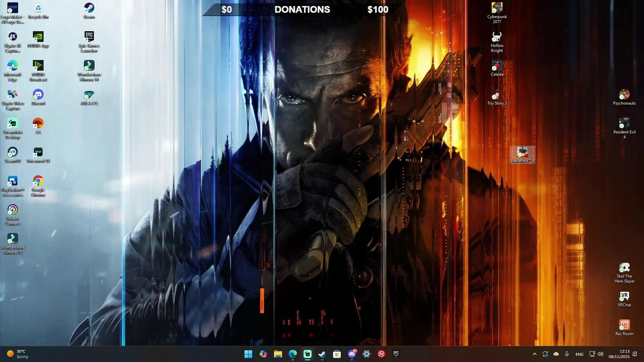Select the PlayStation Accessories shortcut
The image size is (644, 362).
(13, 186)
